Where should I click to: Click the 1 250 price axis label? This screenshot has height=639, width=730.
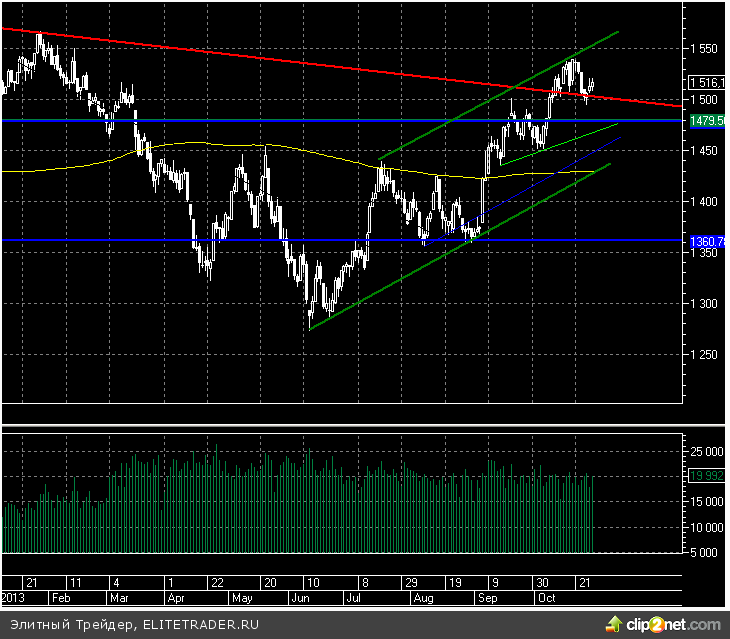pyautogui.click(x=706, y=354)
